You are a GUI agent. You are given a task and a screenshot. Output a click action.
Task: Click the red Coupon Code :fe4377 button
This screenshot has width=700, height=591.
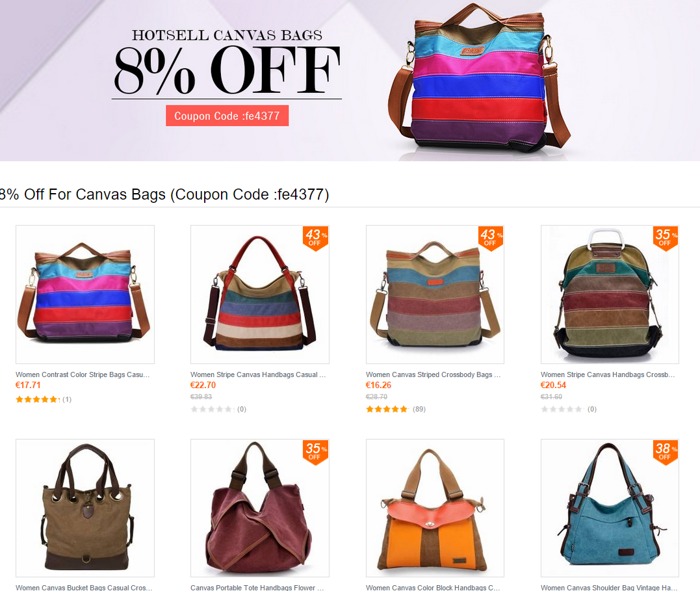coord(227,116)
